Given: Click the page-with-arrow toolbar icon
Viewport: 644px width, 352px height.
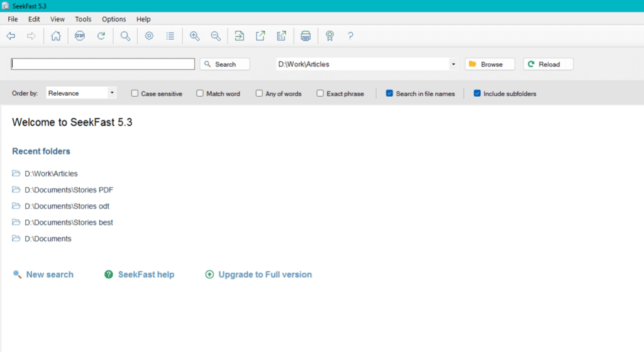Looking at the screenshot, I should tap(240, 36).
